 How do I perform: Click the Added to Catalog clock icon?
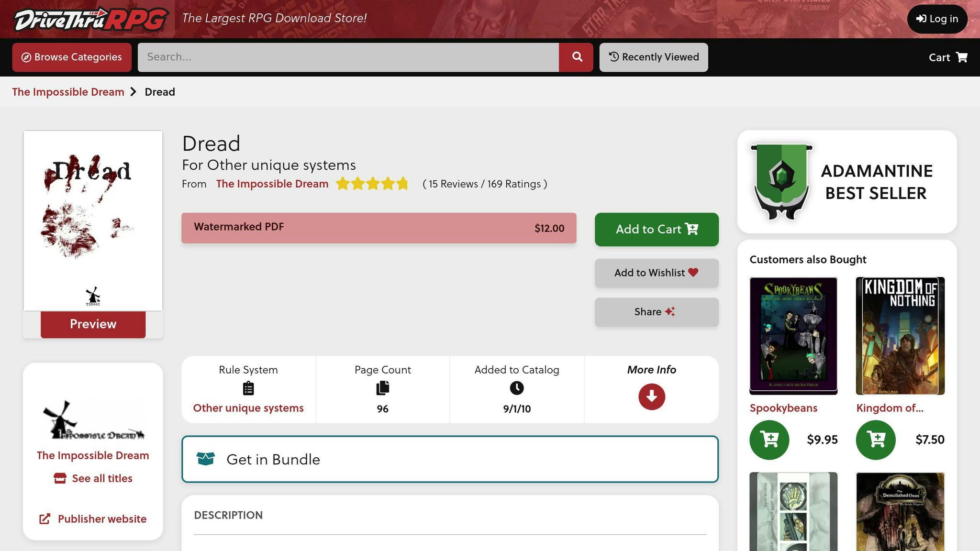pos(517,388)
